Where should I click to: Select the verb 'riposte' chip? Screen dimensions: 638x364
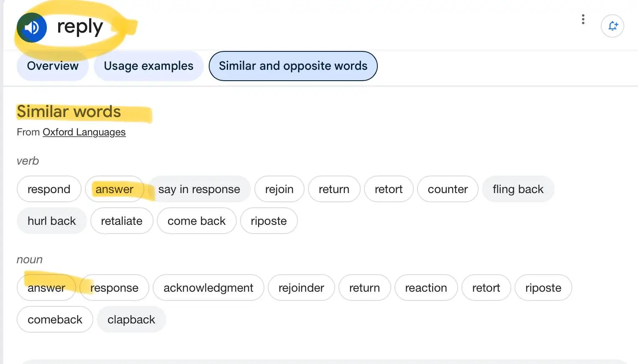click(269, 221)
